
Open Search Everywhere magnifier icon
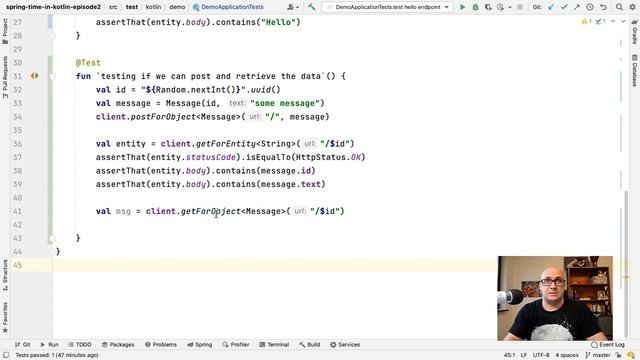tap(619, 7)
